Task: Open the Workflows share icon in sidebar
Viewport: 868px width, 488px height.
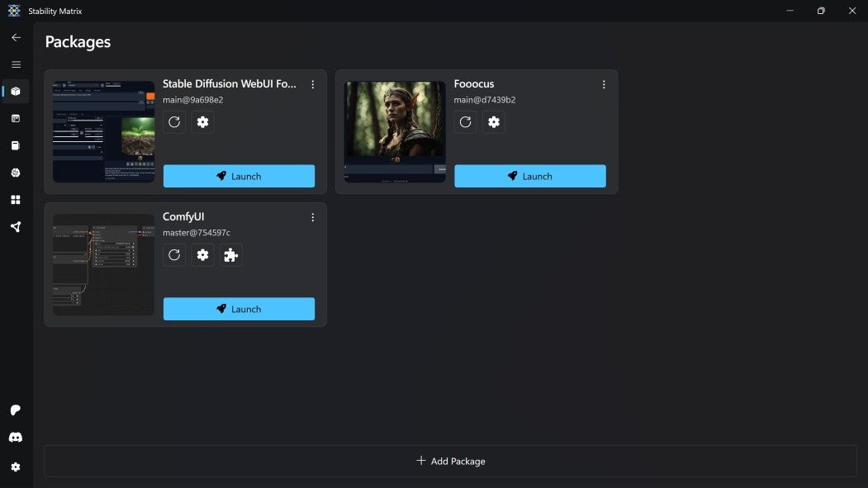Action: (16, 227)
